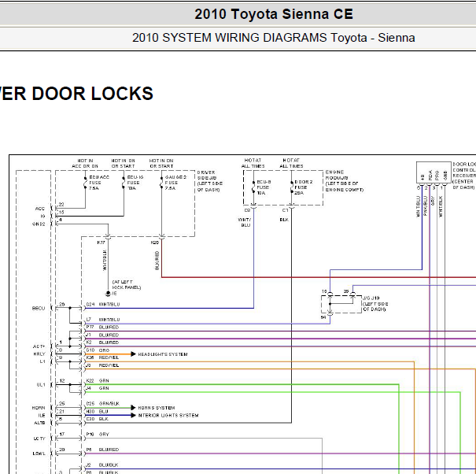Click the 'J4 GRN' wire label
Screen dimensions: 476x474
click(x=98, y=388)
